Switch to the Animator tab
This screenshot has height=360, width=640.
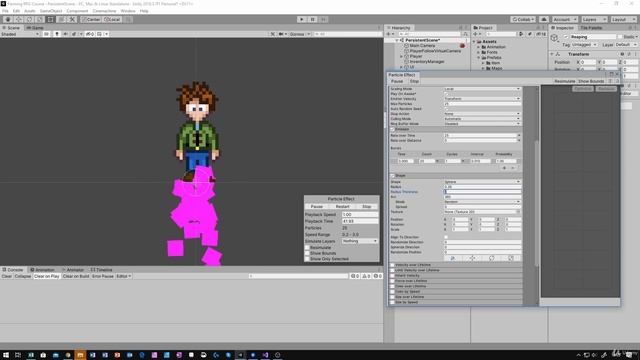pyautogui.click(x=73, y=270)
